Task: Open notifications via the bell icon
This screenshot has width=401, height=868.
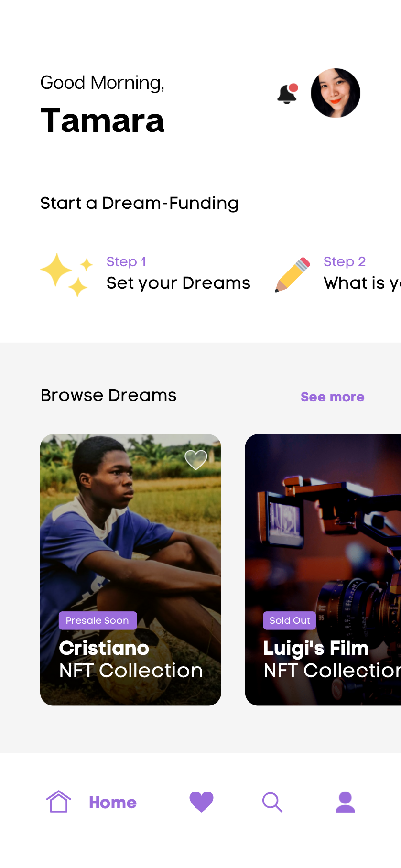Action: 288,94
